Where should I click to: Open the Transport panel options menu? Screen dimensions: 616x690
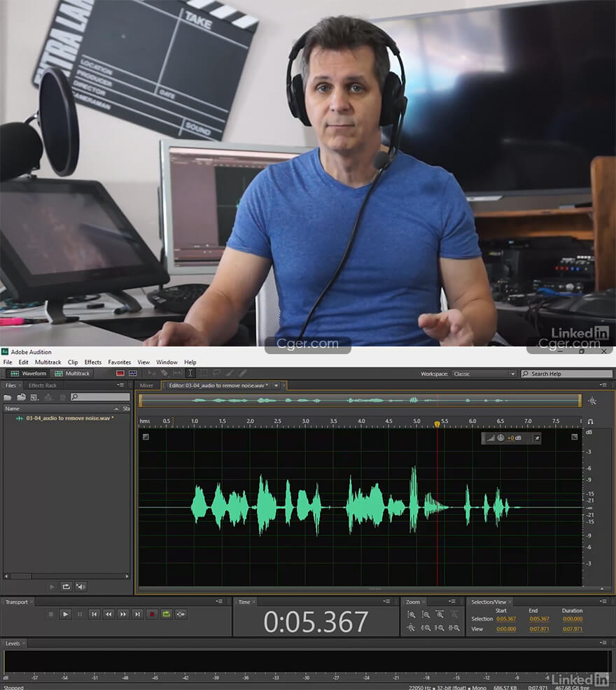tap(219, 602)
